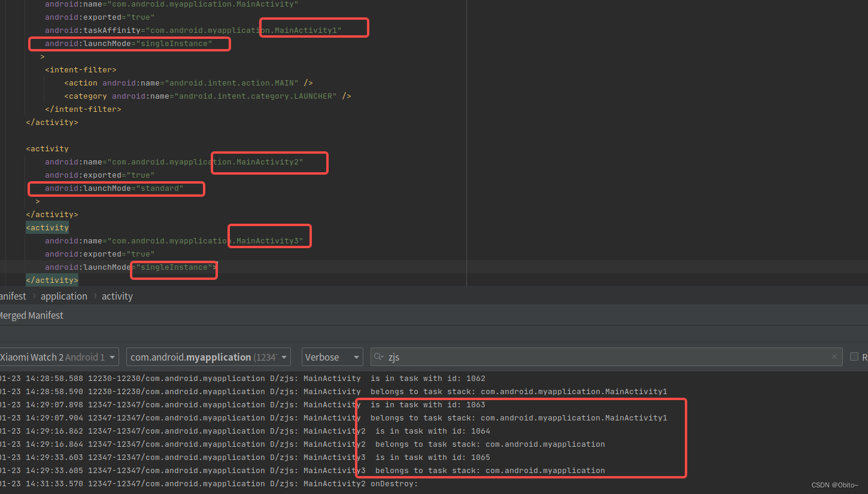Click the taskAffinity MainActivity1 attribute line
Viewport: 868px width, 494px height.
(x=193, y=31)
